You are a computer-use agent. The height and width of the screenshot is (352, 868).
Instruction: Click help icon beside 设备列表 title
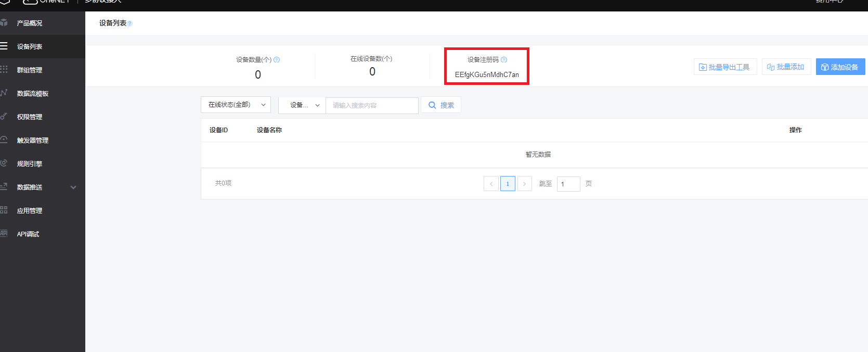tap(130, 23)
